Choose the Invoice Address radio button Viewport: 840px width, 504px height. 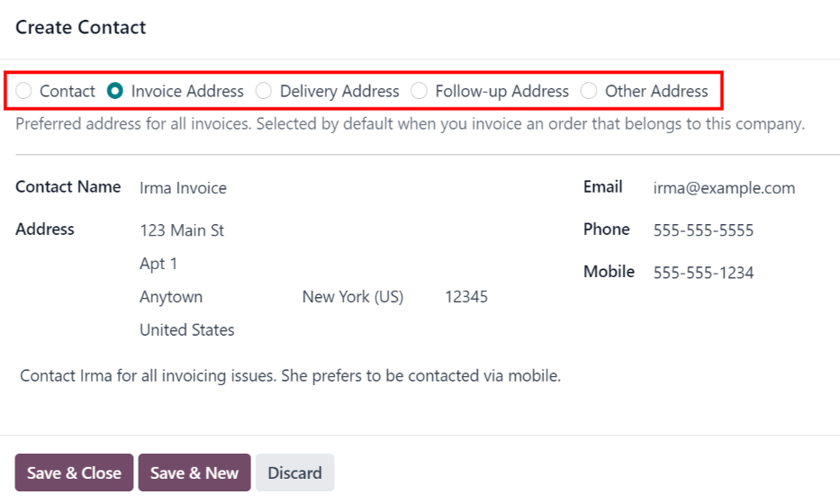tap(115, 91)
